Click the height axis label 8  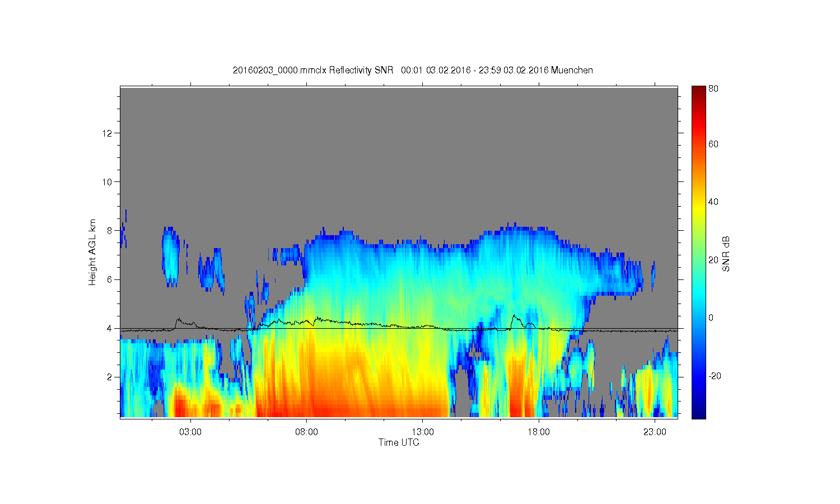coord(110,230)
